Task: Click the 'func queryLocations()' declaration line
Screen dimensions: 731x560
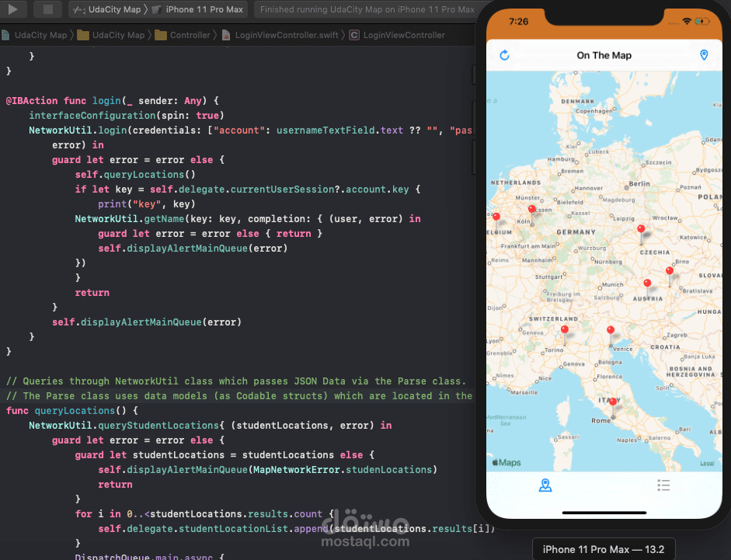Action: coord(71,411)
